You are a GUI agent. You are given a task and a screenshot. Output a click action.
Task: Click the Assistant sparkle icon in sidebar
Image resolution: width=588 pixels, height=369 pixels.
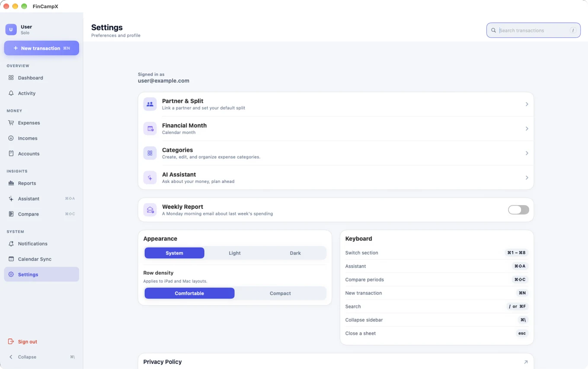[11, 199]
